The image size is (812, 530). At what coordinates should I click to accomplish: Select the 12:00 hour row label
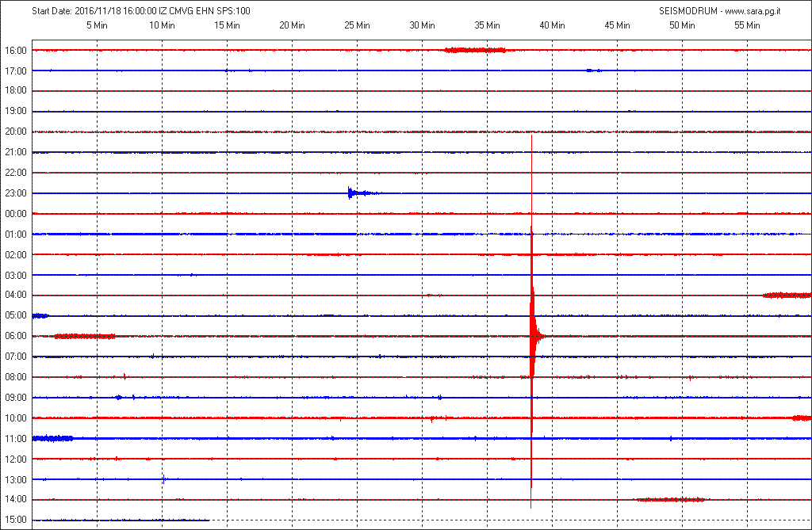click(16, 459)
